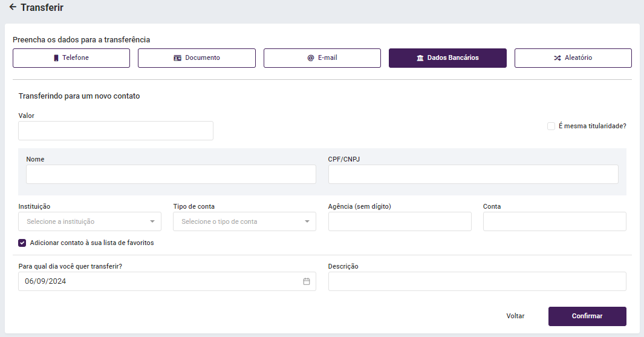Click the bank icon on Dados Bancários
This screenshot has width=644, height=337.
tap(420, 58)
